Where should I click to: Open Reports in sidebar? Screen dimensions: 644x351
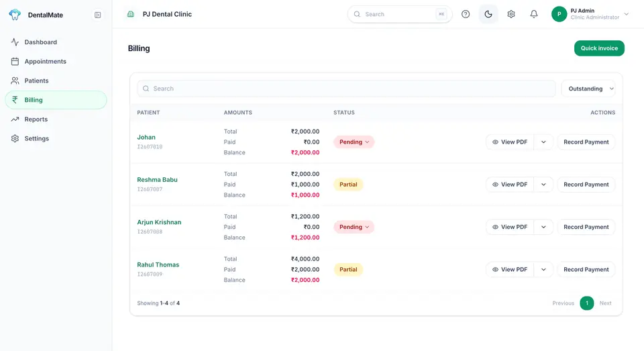point(56,119)
